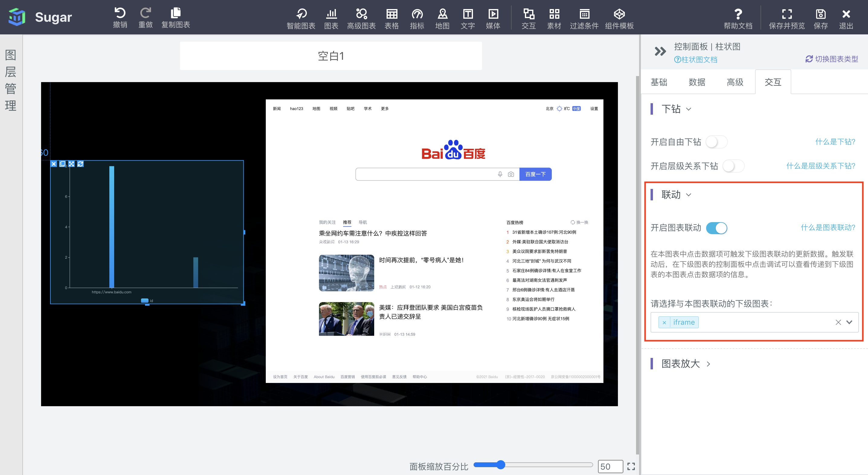Open the 图表 chart menu icon

click(331, 14)
